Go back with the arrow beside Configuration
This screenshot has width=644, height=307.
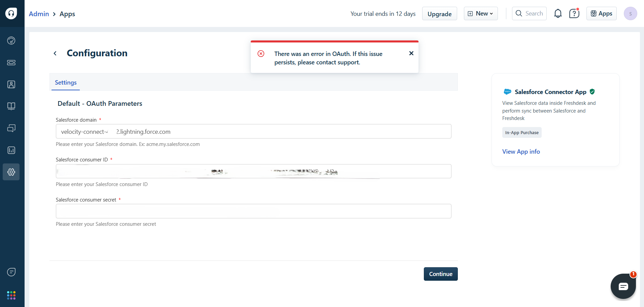(55, 53)
